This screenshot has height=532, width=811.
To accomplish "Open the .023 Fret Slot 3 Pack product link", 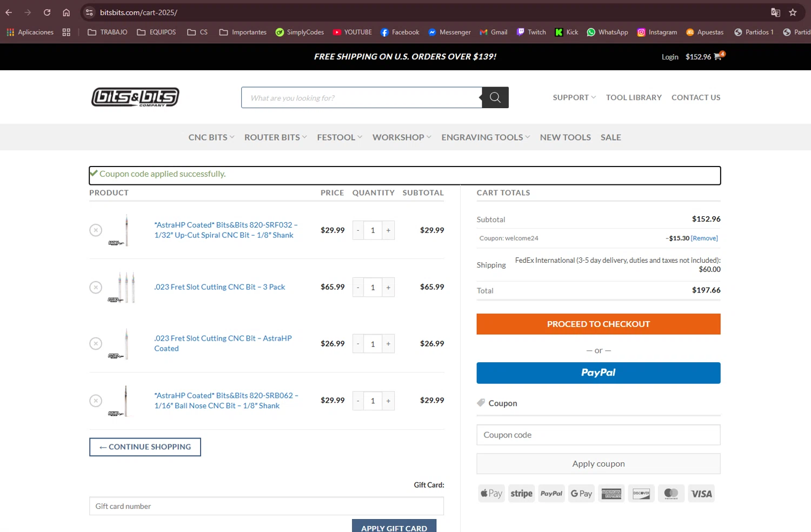I will (x=220, y=287).
